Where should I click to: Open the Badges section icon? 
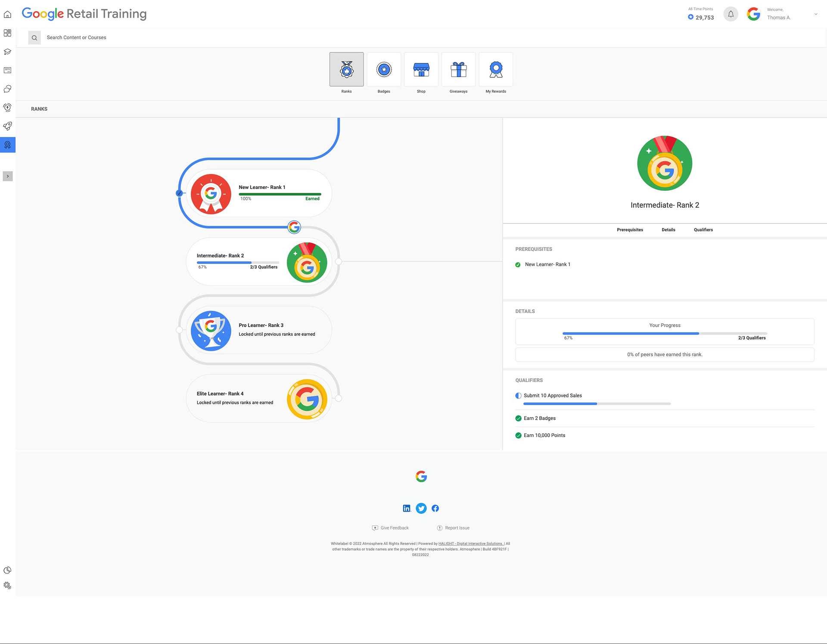coord(384,69)
